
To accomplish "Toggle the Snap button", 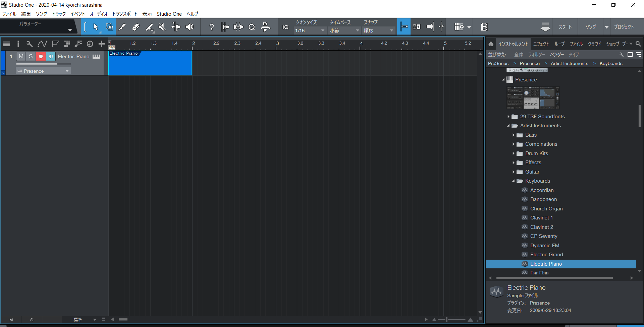I will pyautogui.click(x=404, y=27).
